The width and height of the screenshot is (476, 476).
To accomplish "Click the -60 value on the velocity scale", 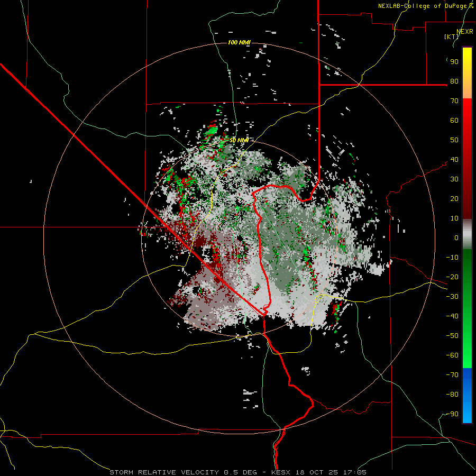I will 452,355.
